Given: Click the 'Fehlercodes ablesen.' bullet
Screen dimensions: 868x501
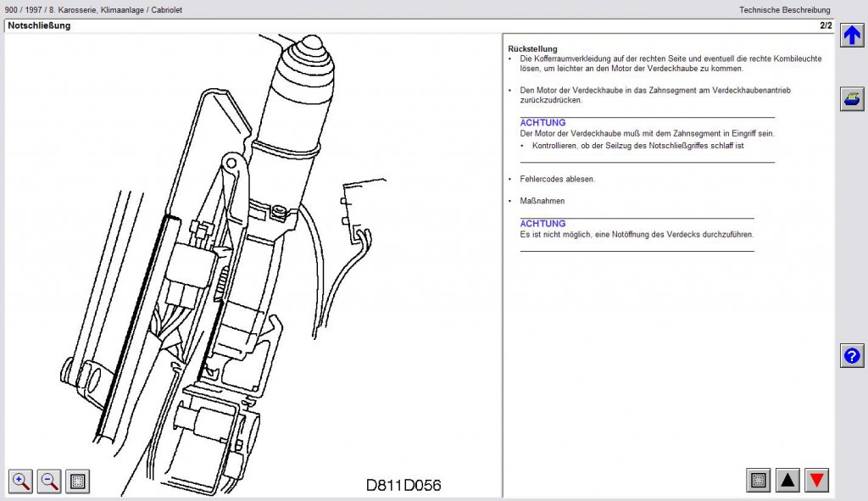Looking at the screenshot, I should point(558,180).
